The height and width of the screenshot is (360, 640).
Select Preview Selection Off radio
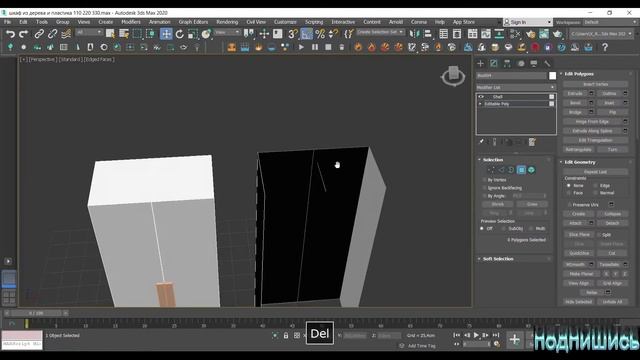pos(482,229)
